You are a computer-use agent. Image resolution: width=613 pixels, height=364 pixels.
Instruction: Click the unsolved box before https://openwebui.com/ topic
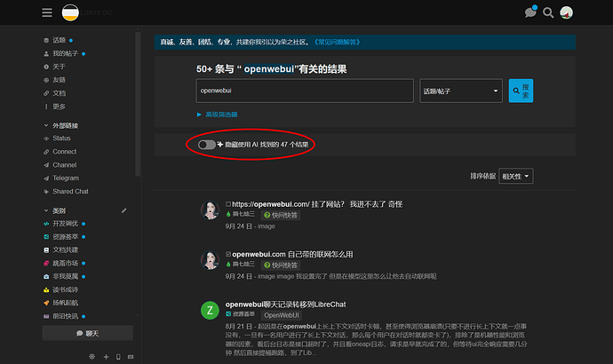point(228,204)
